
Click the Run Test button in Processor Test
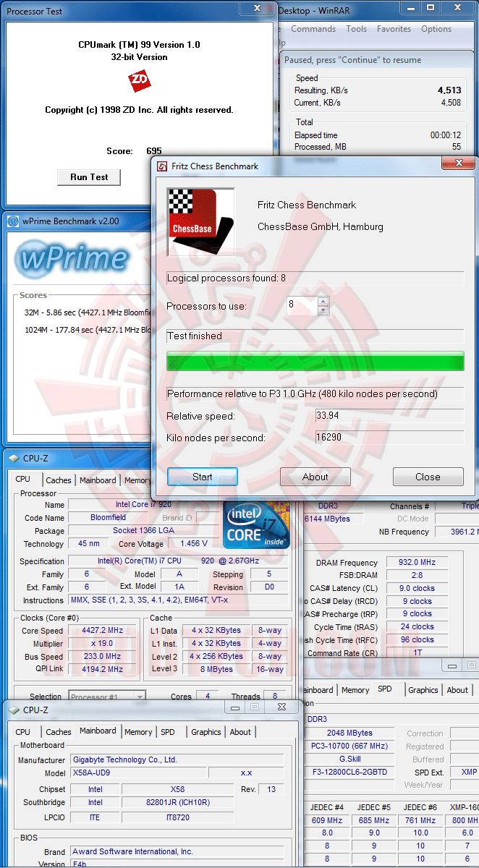pos(89,177)
